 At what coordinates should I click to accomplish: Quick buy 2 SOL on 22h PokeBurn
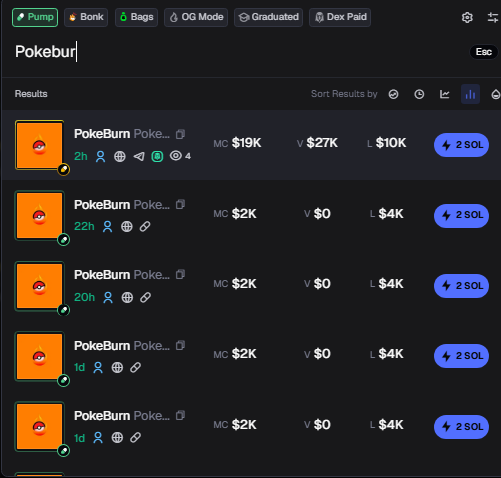click(461, 216)
